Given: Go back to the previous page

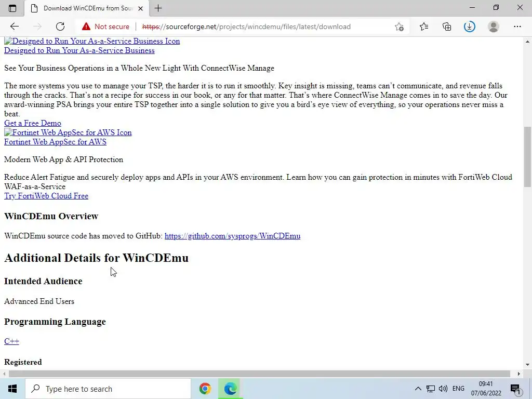Looking at the screenshot, I should [x=14, y=26].
